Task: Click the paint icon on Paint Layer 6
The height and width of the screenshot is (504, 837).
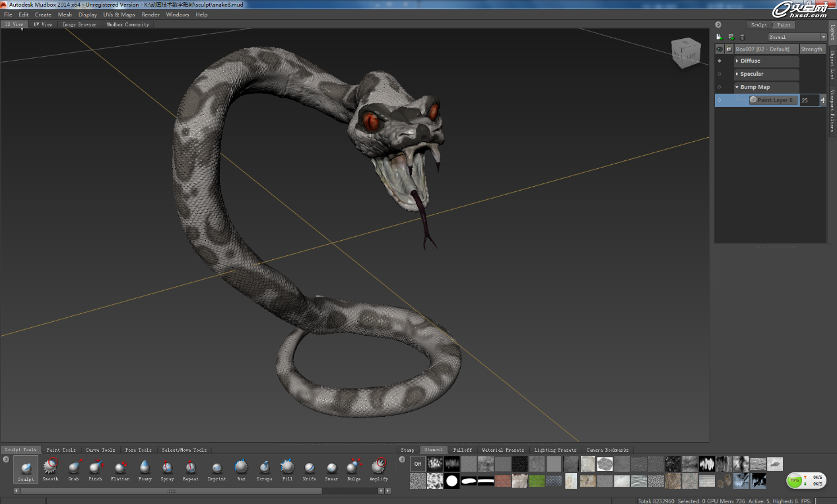Action: click(753, 100)
